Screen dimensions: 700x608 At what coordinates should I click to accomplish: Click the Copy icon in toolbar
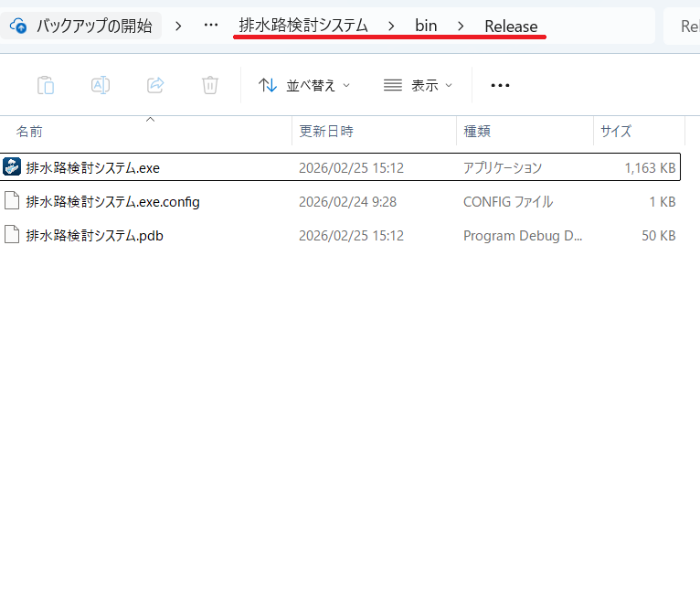pos(46,85)
